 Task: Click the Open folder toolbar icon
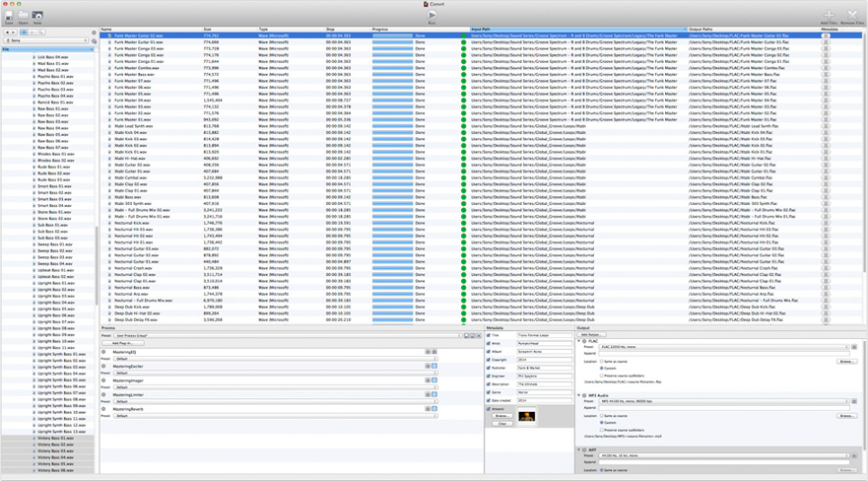[x=24, y=17]
